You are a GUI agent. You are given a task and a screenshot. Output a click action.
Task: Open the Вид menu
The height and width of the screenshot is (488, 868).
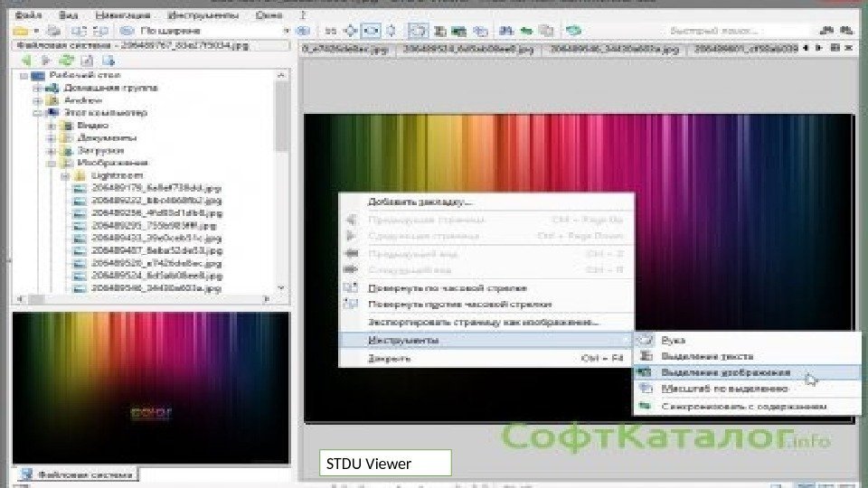68,15
